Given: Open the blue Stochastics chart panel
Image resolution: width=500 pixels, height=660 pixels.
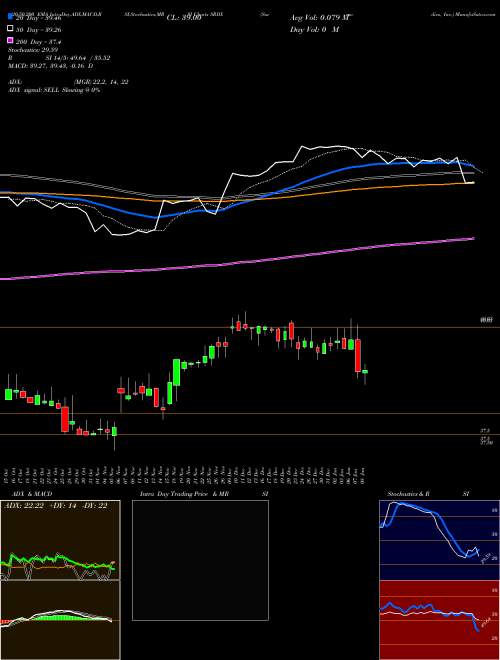Looking at the screenshot, I should click(x=439, y=540).
